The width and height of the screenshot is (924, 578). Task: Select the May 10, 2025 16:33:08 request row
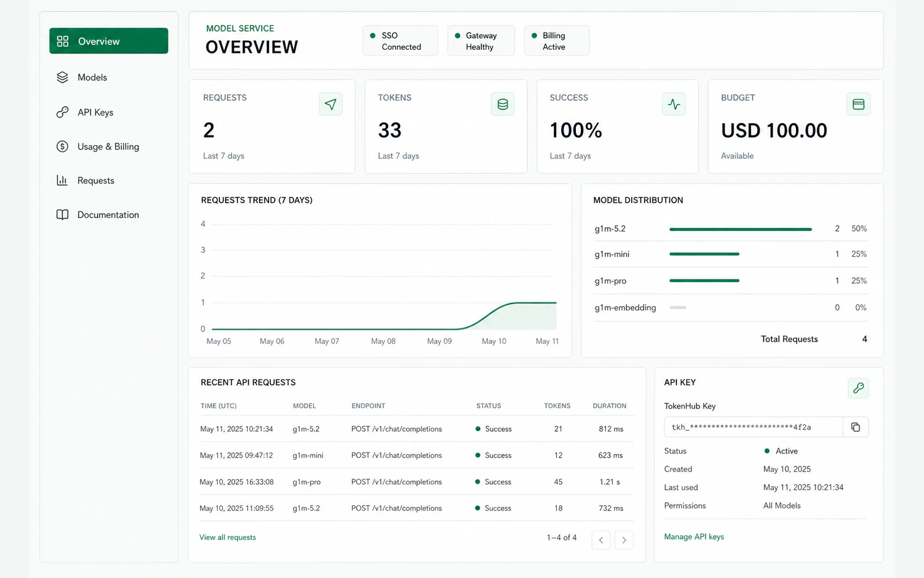[x=416, y=481]
